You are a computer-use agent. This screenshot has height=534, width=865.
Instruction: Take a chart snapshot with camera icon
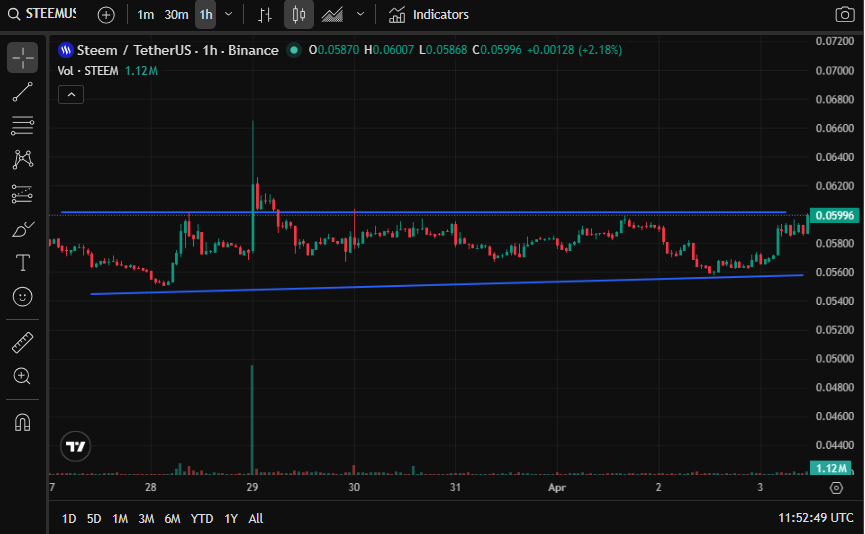tap(845, 15)
